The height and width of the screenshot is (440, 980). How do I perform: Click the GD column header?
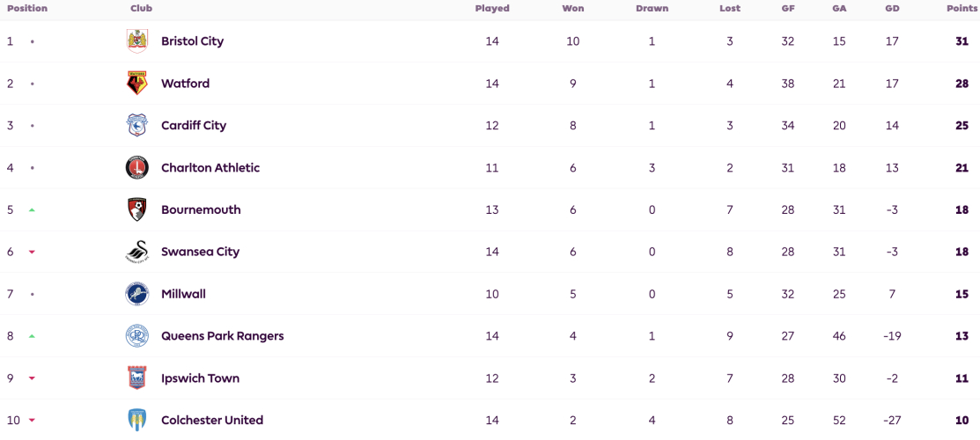pos(892,9)
